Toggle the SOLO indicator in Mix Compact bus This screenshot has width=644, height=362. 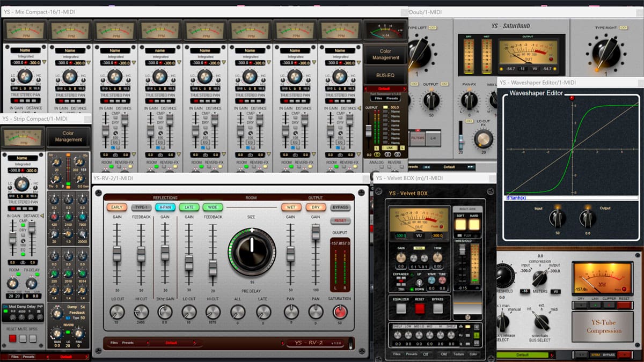point(385,108)
